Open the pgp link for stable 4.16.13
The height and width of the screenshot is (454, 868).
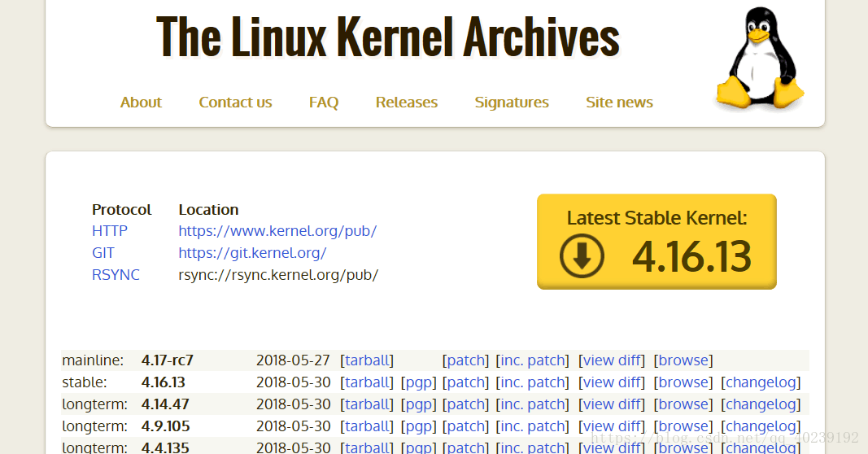coord(418,382)
